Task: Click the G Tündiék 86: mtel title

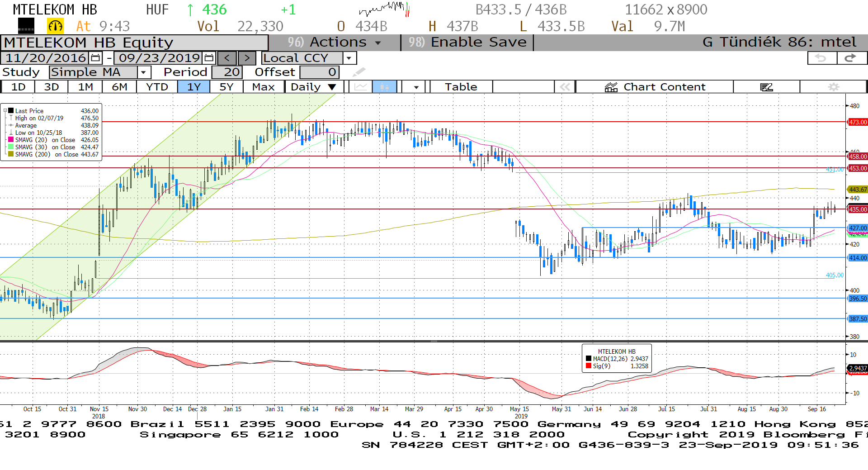Action: pyautogui.click(x=779, y=43)
